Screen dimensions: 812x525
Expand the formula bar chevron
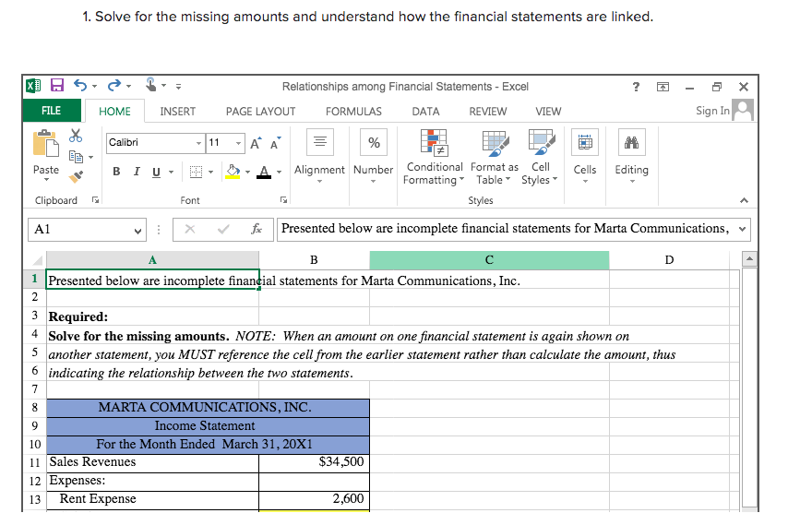pos(742,230)
